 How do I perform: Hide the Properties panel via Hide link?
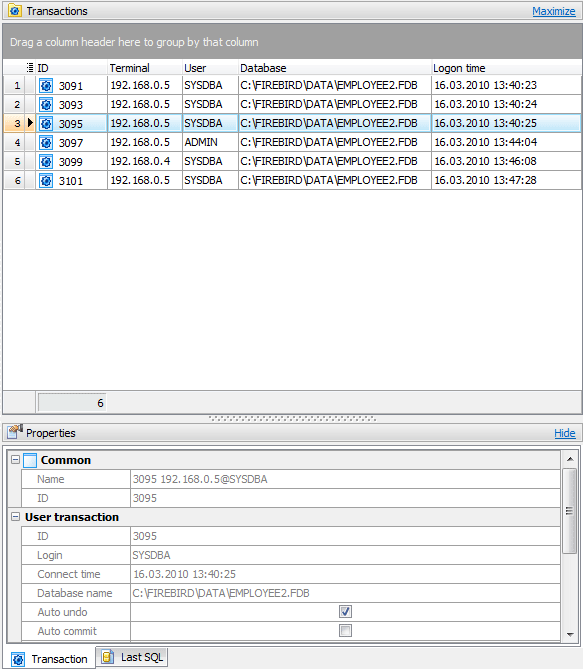coord(565,433)
